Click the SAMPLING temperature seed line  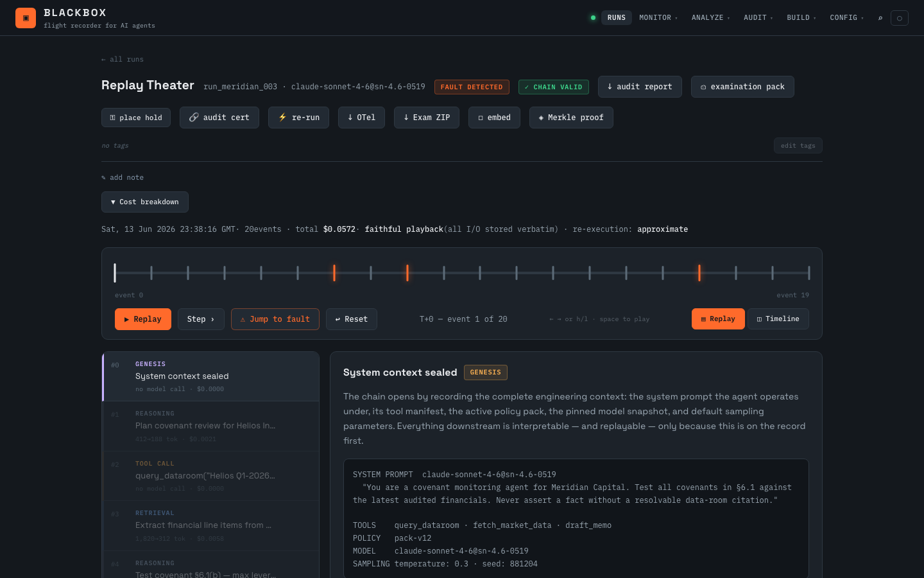tap(445, 564)
